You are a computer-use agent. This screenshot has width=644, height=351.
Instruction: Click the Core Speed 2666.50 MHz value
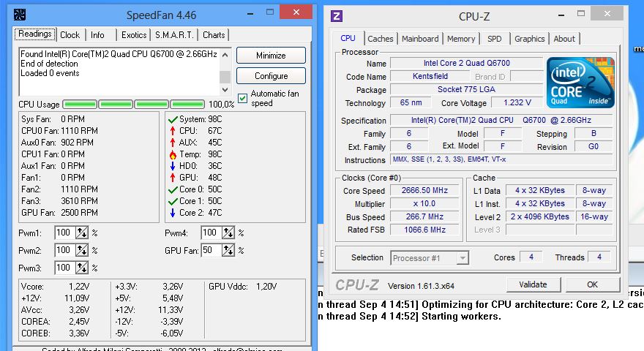pyautogui.click(x=424, y=190)
